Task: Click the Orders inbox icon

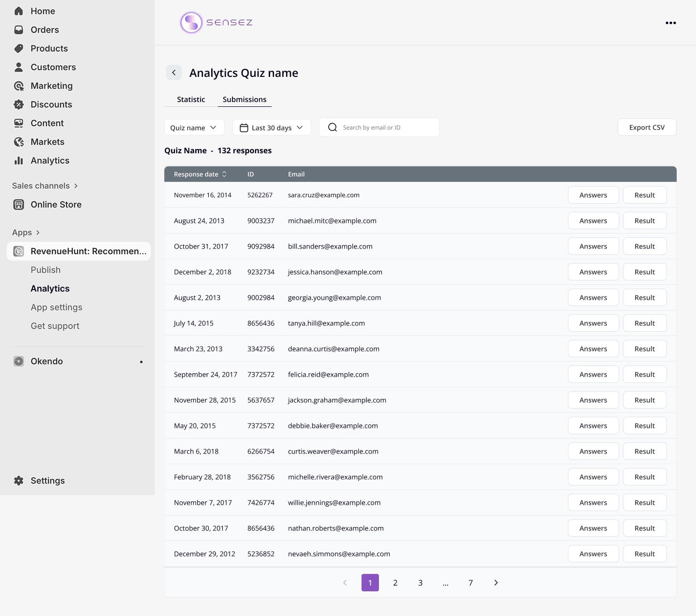Action: (19, 30)
